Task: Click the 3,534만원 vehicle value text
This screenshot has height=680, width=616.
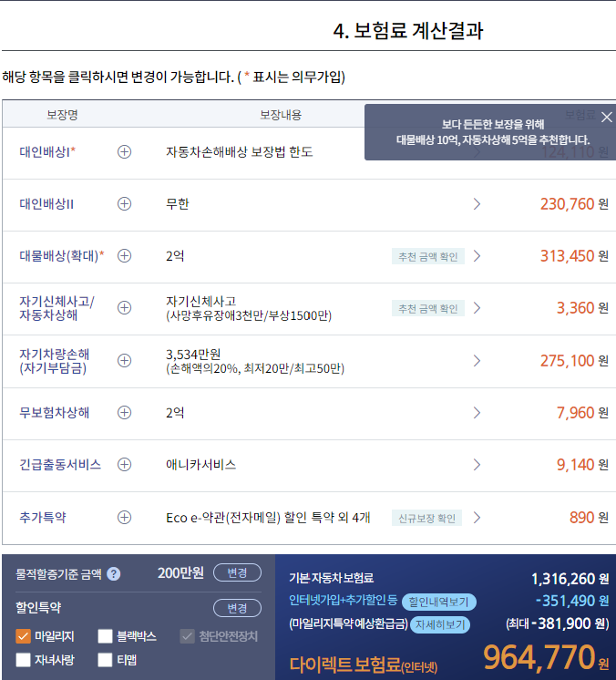Action: [193, 355]
